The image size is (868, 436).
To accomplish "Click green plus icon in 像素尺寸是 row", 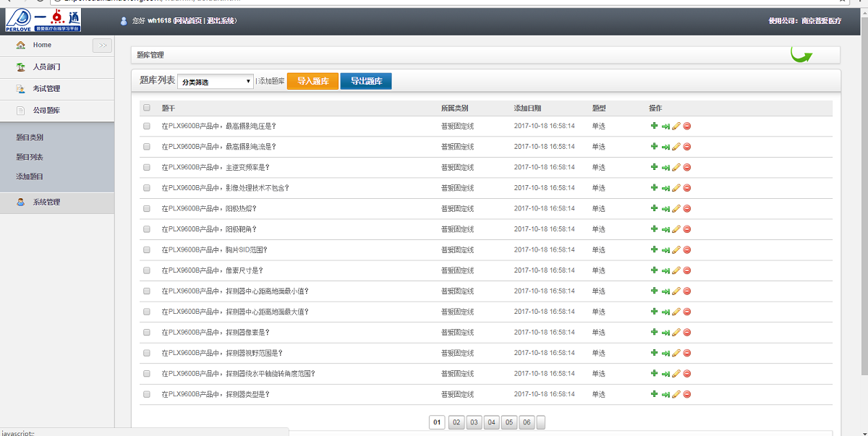I will tap(655, 270).
